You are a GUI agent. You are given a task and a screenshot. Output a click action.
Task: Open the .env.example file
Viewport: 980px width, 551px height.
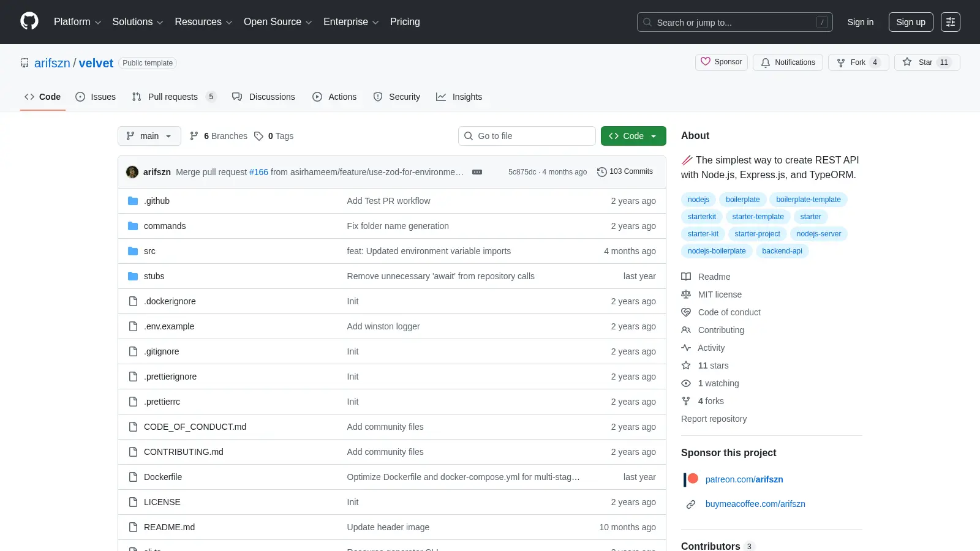coord(169,326)
